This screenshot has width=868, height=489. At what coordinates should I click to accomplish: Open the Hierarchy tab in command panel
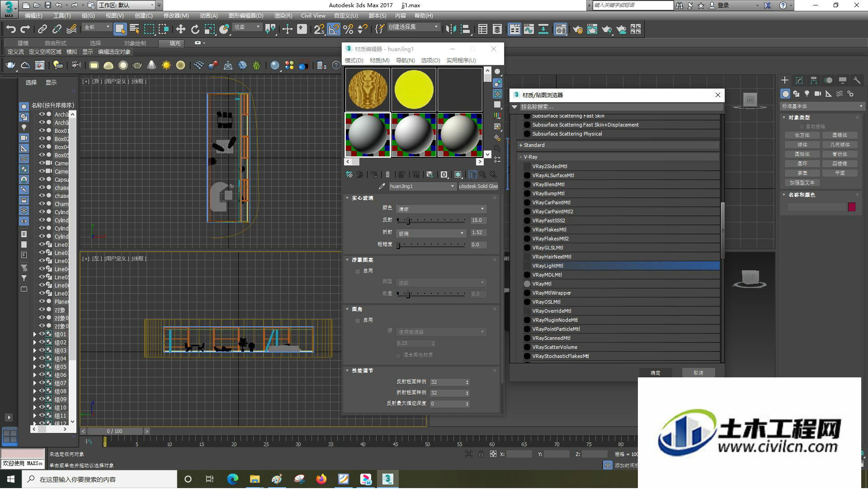coord(814,80)
